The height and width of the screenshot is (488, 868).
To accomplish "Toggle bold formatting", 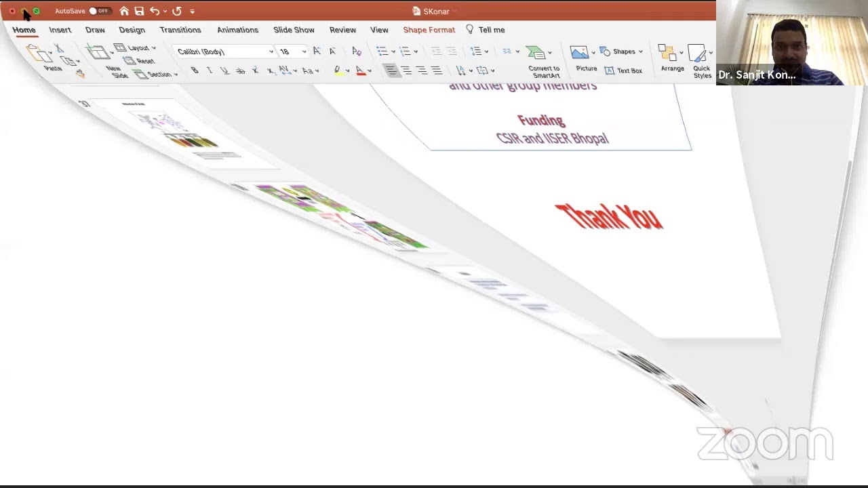I will (x=195, y=70).
